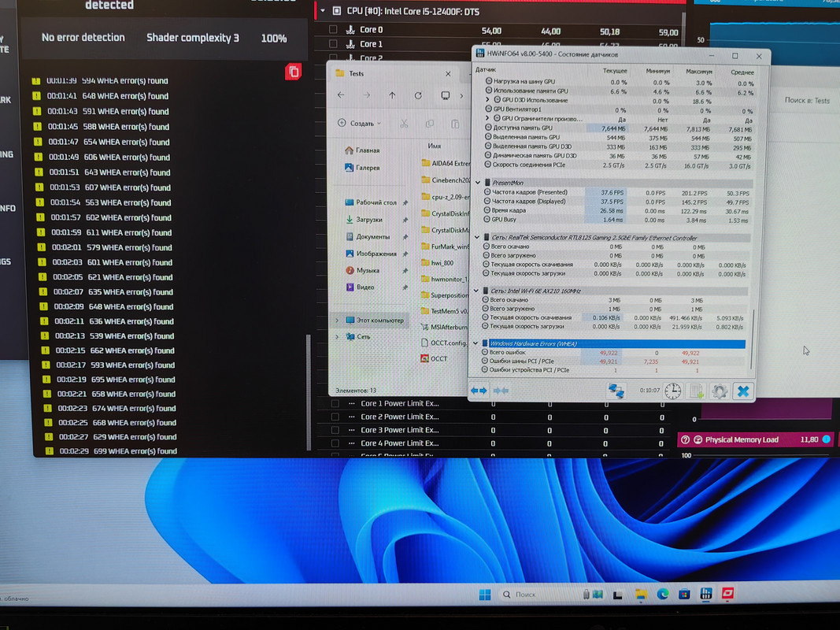Expand Этот компьютер in Explorer sidebar

point(337,321)
